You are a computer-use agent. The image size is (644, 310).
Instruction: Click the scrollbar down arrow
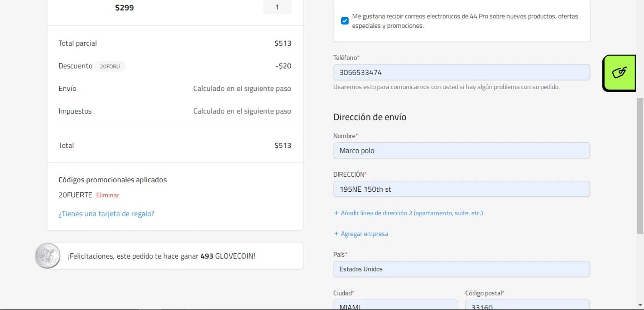[640, 305]
